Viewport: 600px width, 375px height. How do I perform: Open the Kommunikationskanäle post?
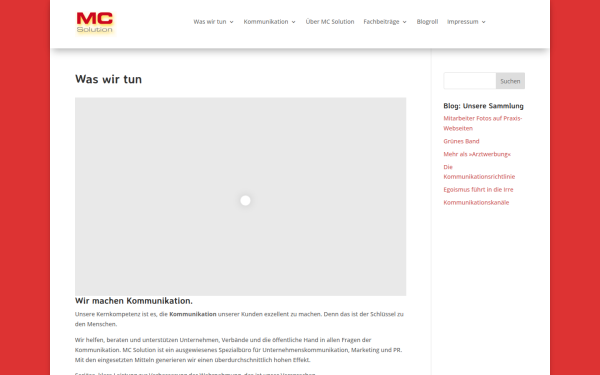(x=476, y=202)
